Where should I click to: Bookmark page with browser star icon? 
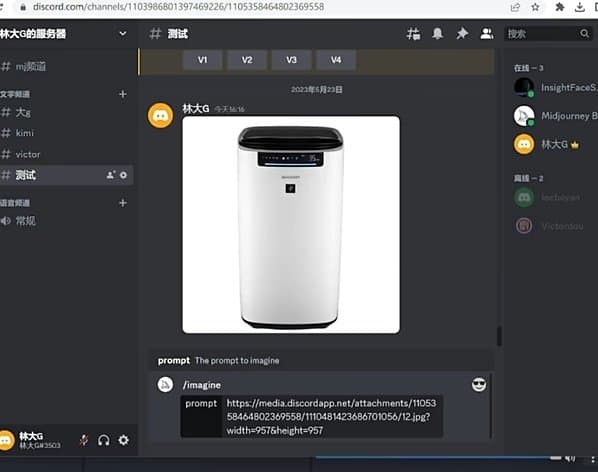(x=535, y=7)
